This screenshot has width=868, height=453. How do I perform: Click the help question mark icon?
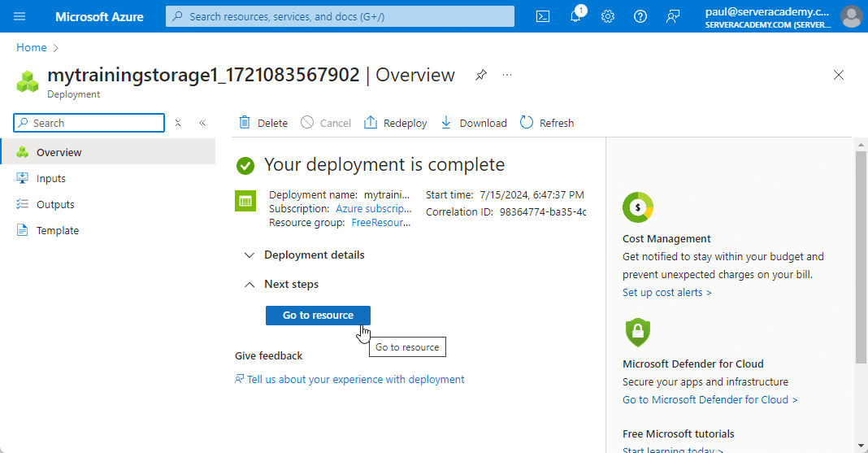[640, 16]
